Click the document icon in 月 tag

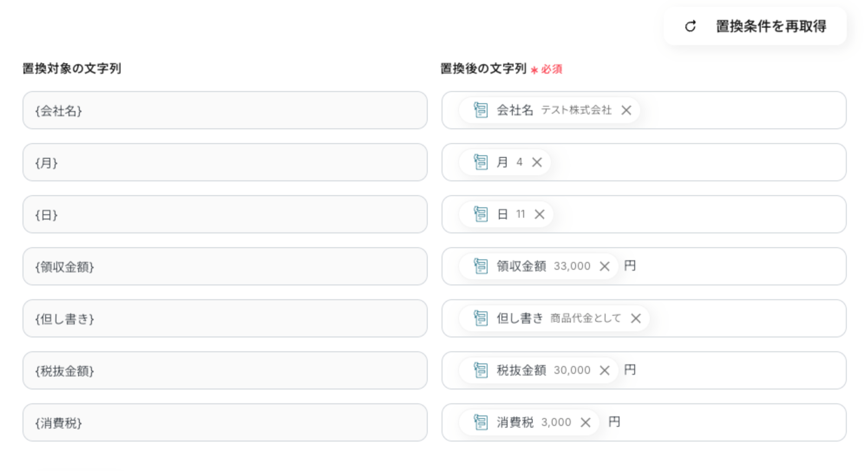481,162
